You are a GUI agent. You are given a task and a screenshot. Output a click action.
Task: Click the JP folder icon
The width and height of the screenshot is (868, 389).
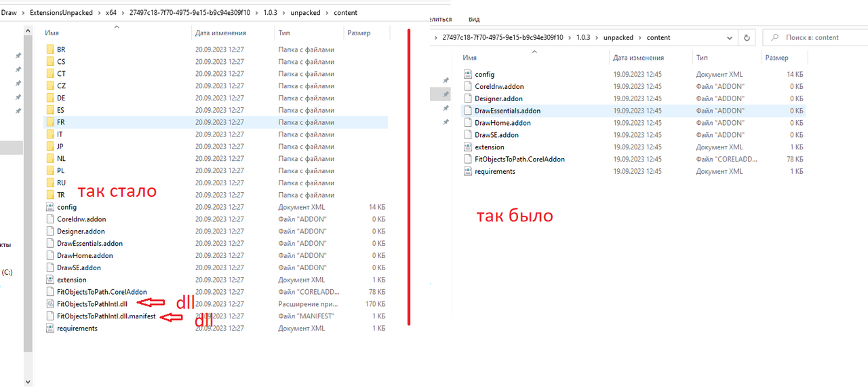point(50,147)
